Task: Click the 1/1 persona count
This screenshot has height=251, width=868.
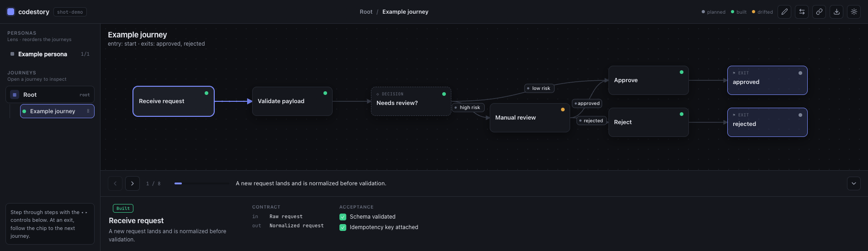Action: [x=85, y=54]
